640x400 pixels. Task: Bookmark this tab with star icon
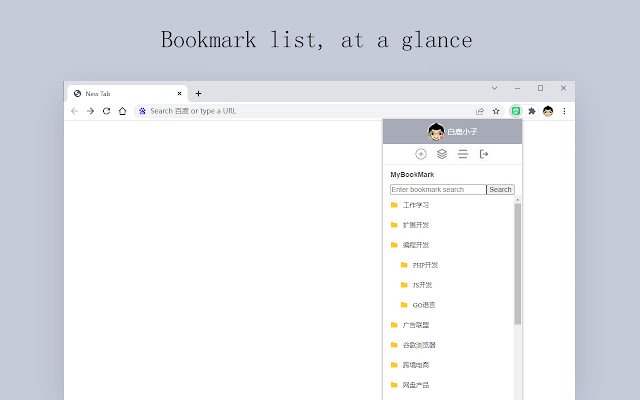(496, 111)
